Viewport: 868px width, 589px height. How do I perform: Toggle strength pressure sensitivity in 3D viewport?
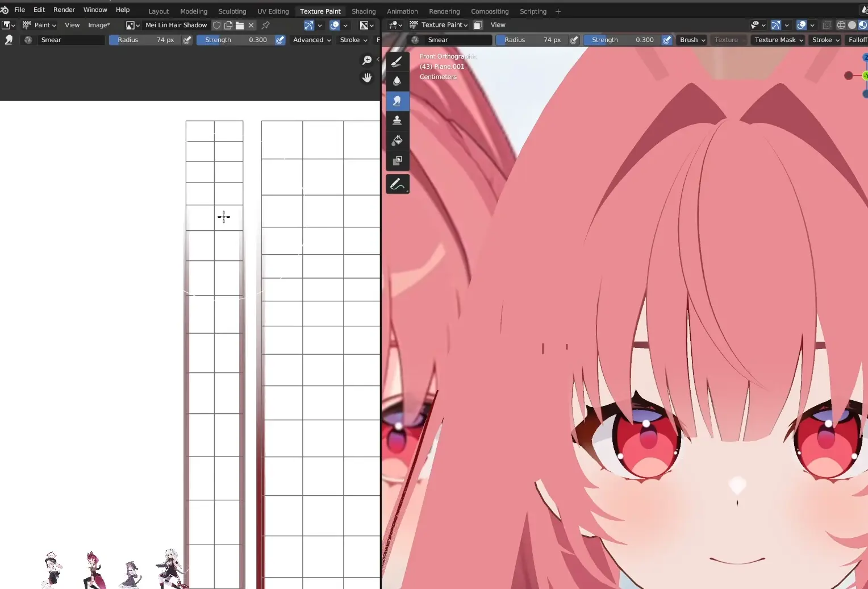pos(667,40)
